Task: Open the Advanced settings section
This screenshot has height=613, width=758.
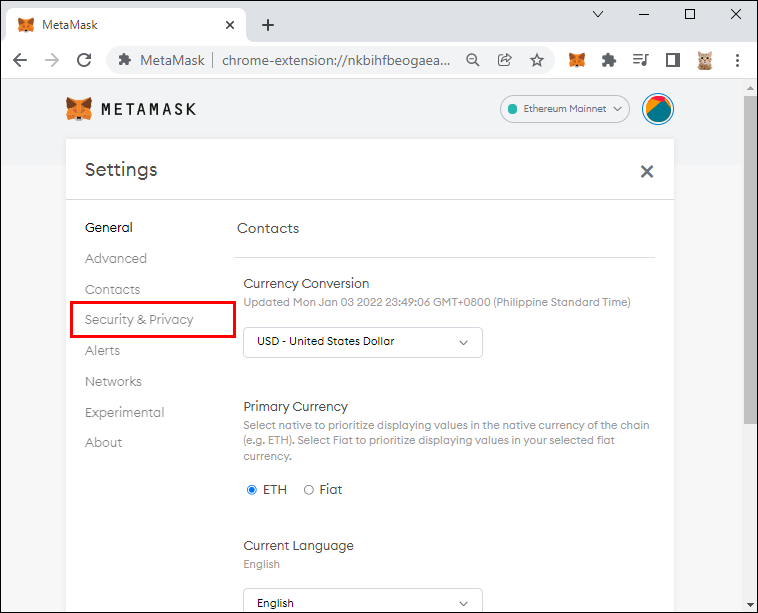Action: (x=116, y=258)
